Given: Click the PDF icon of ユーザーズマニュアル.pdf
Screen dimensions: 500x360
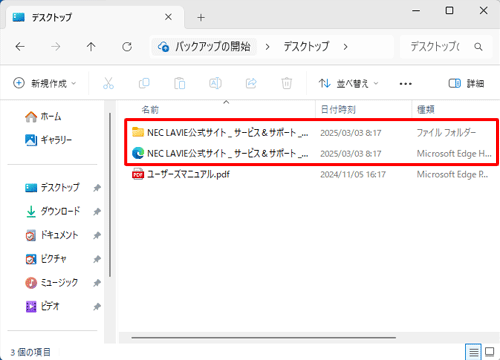Looking at the screenshot, I should pyautogui.click(x=138, y=174).
